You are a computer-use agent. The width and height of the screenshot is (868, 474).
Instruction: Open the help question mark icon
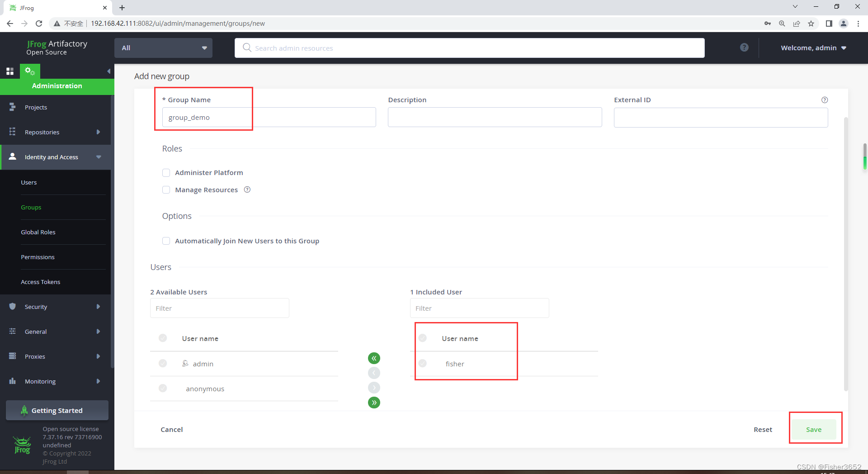[744, 47]
